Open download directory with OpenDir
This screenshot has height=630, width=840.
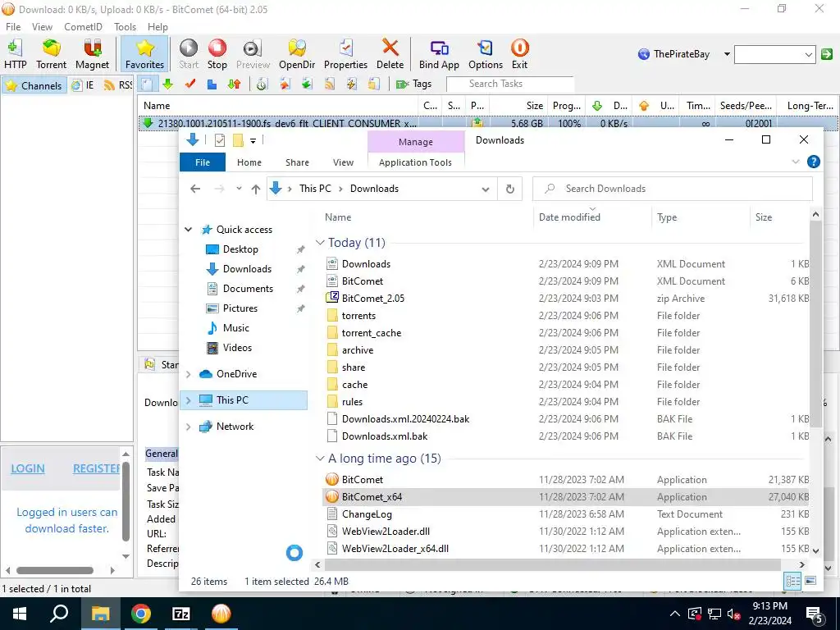click(297, 54)
